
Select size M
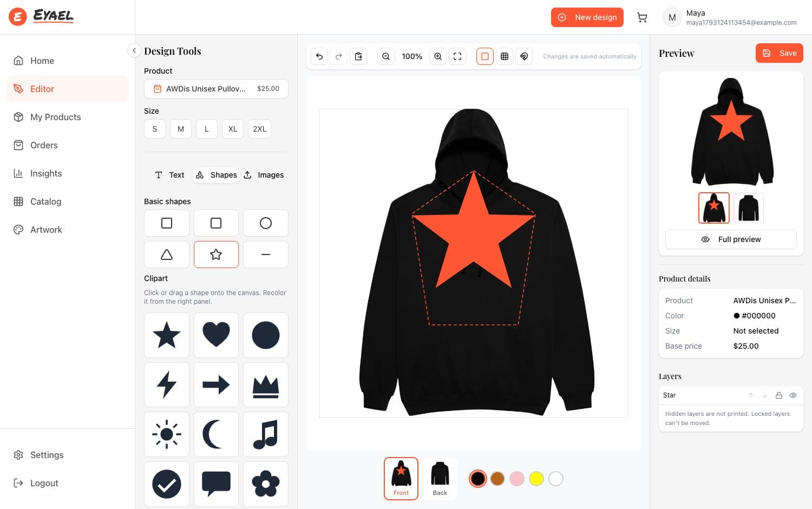(x=181, y=129)
